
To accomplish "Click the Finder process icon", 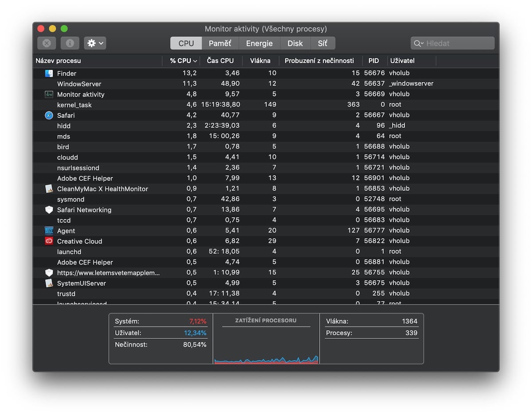I will pyautogui.click(x=49, y=74).
